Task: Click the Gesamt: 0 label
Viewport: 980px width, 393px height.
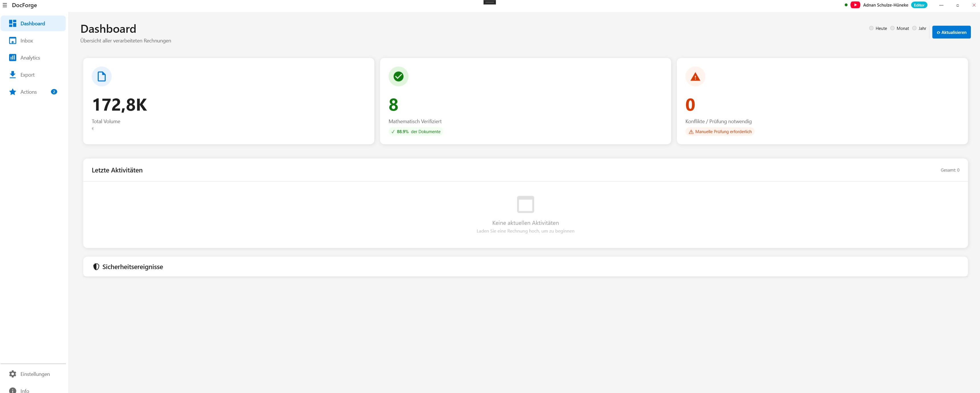Action: (x=950, y=170)
